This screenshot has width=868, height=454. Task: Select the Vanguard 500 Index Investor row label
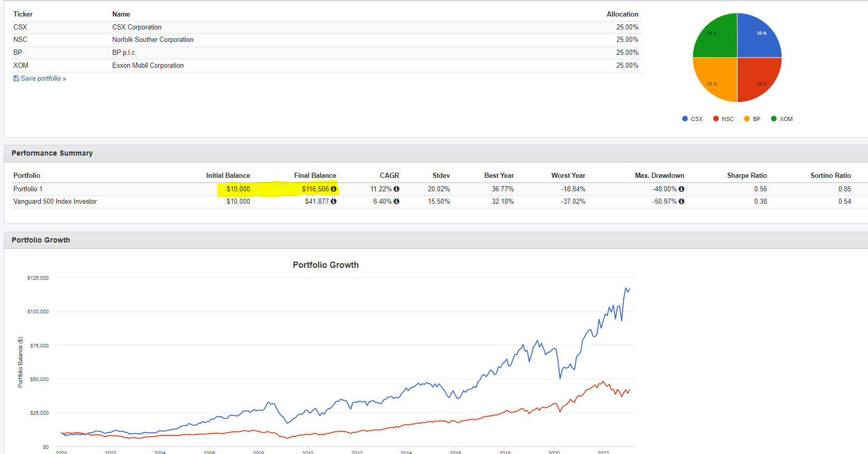point(55,202)
